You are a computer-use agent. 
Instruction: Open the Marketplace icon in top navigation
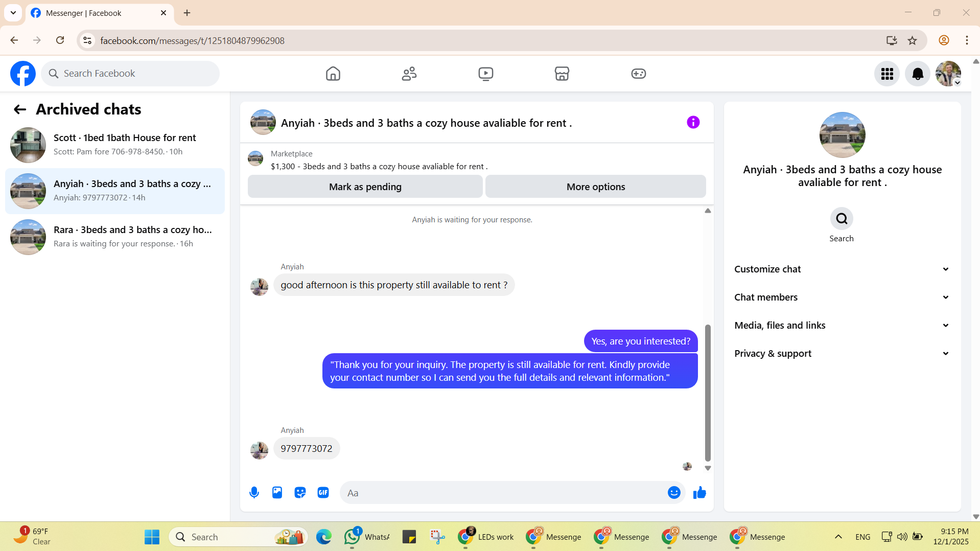click(x=562, y=74)
